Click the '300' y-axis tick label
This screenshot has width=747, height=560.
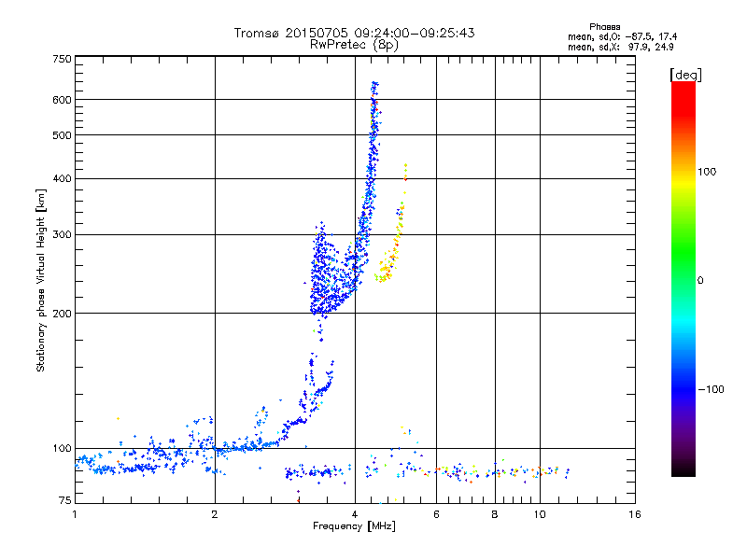coord(62,235)
